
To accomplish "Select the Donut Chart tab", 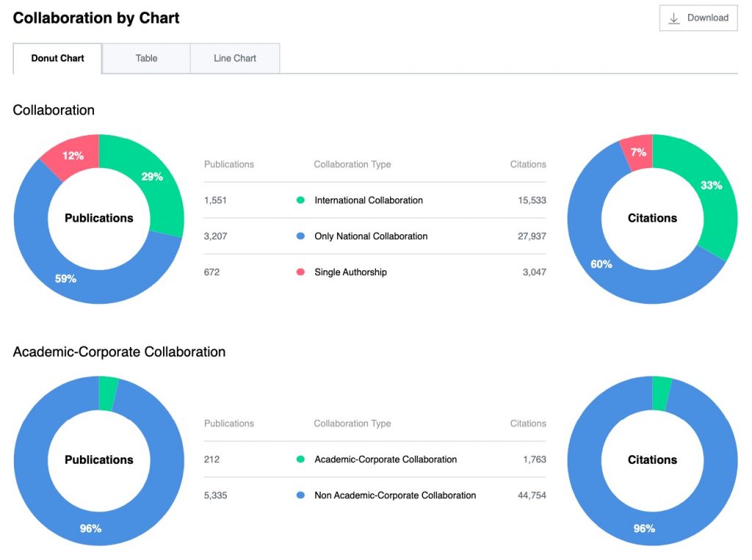I will click(x=57, y=59).
